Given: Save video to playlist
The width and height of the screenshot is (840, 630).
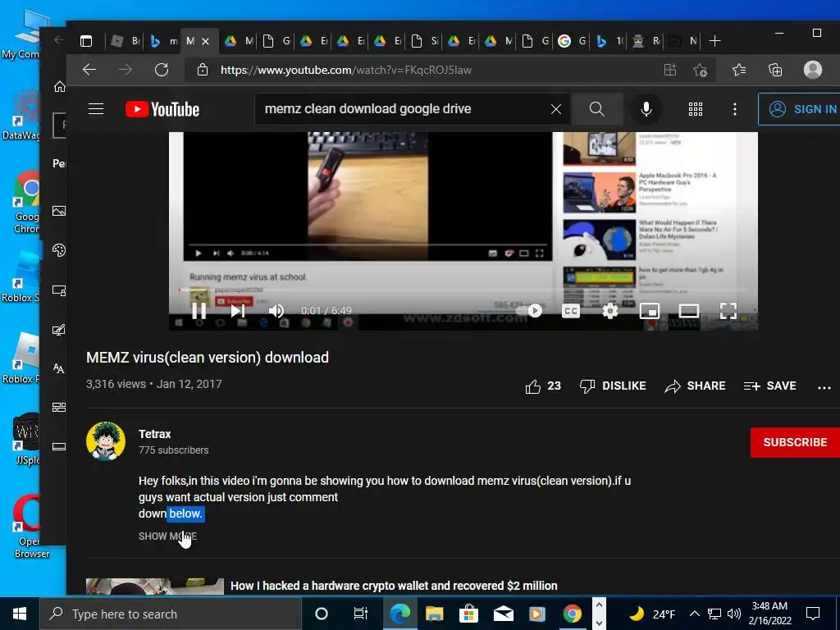Looking at the screenshot, I should click(x=769, y=386).
